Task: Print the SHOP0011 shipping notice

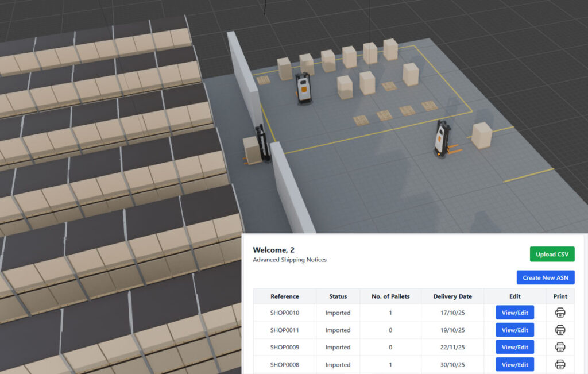Action: 560,329
